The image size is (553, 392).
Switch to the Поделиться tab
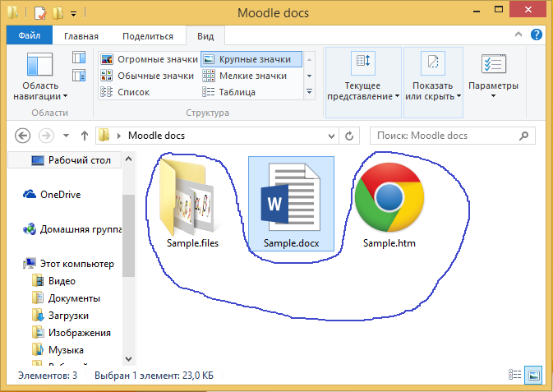coord(148,36)
